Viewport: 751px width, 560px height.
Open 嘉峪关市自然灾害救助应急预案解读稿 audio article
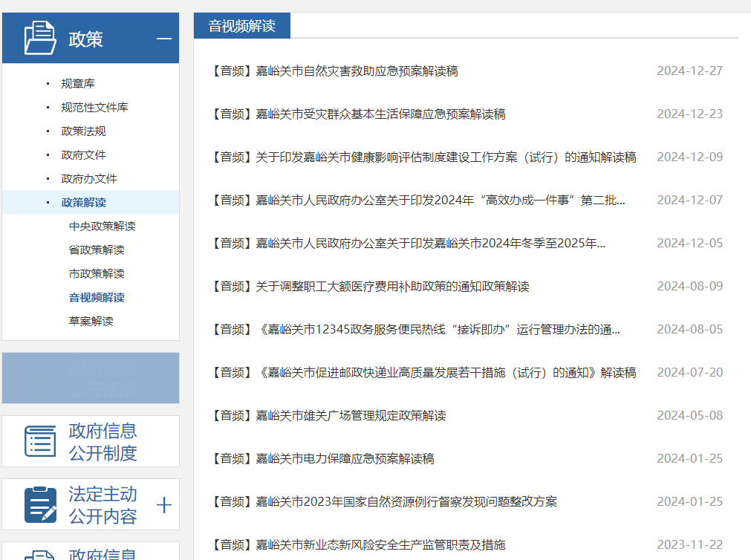pyautogui.click(x=335, y=71)
